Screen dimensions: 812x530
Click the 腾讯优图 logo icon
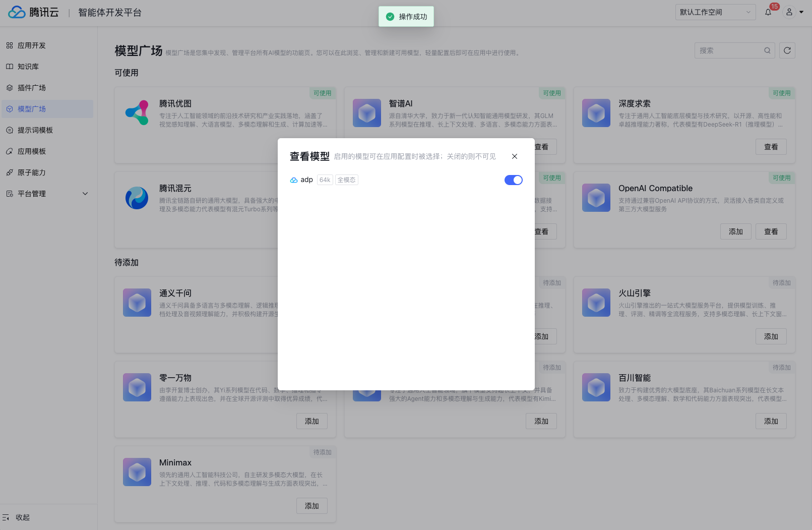[x=137, y=112]
